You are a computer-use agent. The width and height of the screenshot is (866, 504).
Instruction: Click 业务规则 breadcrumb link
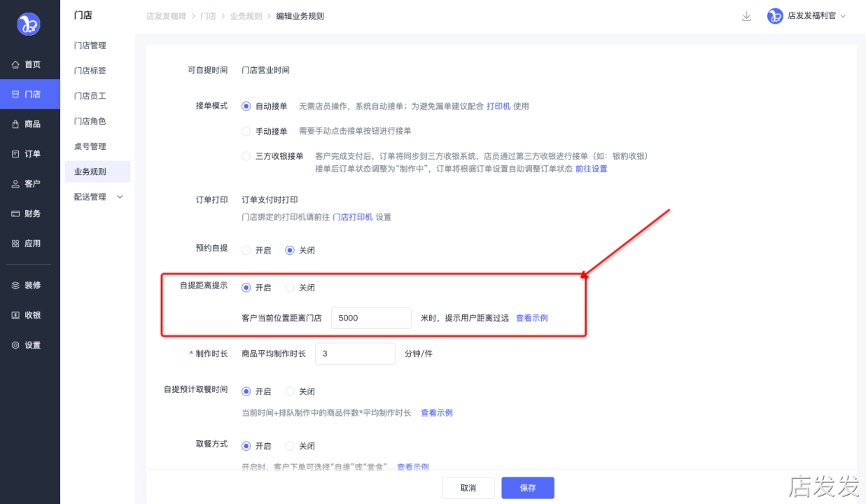(x=246, y=16)
